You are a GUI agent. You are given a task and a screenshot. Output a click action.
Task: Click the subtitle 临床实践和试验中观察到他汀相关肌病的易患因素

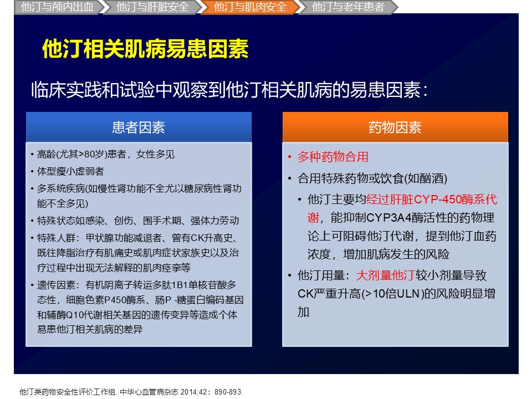[229, 90]
